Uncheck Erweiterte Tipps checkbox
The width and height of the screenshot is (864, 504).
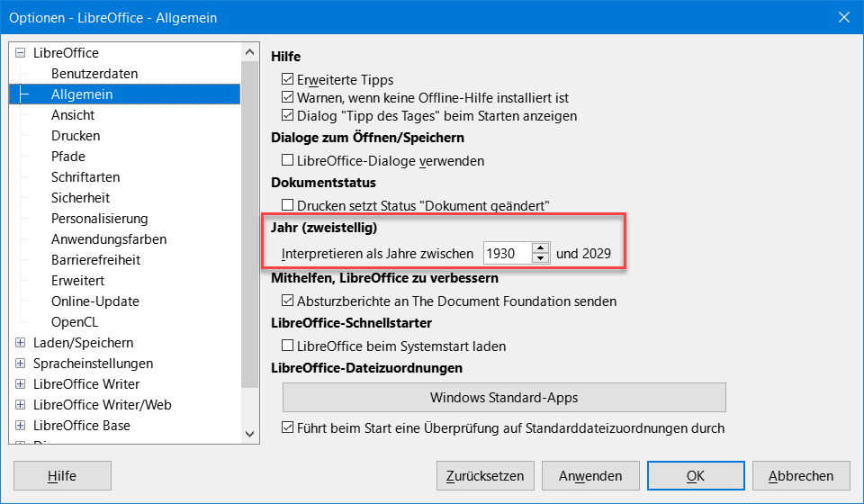(287, 80)
